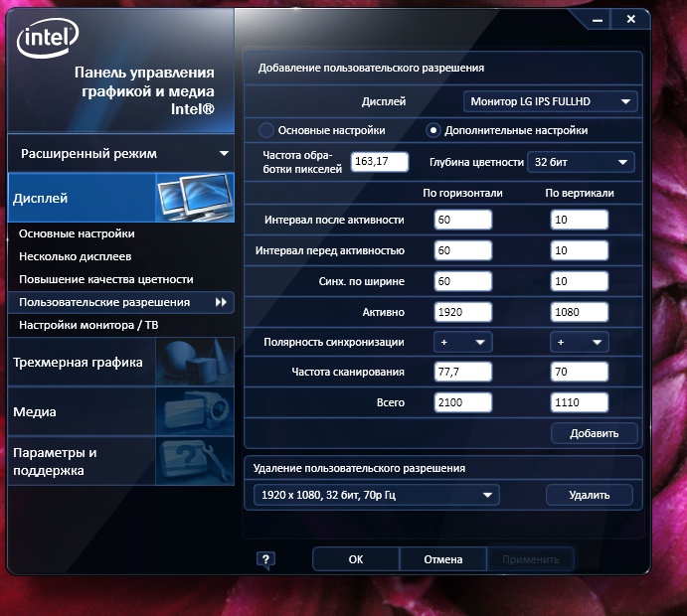This screenshot has width=687, height=616.
Task: Open vertical sync polarity dropdown
Action: click(x=580, y=342)
